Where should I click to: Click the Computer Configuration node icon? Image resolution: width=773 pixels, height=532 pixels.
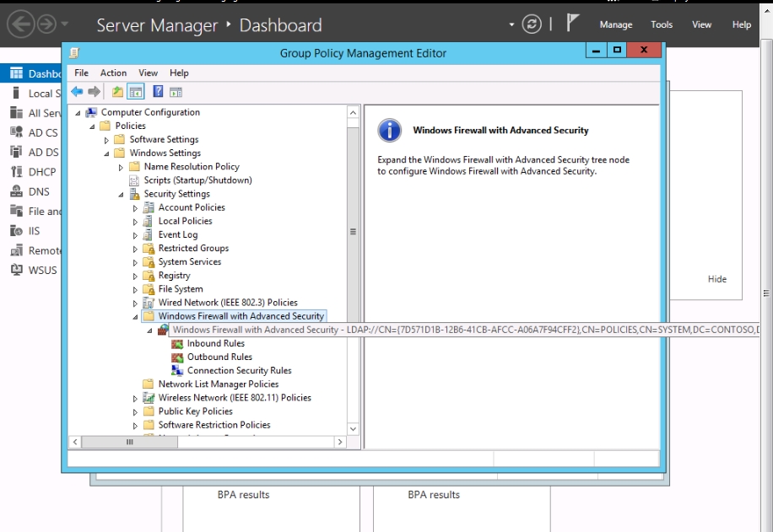click(x=92, y=112)
